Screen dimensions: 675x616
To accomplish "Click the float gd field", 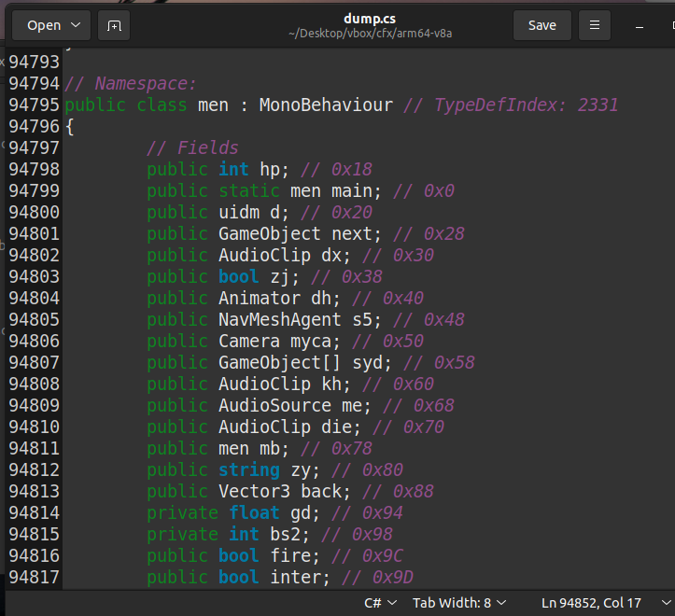I will (x=274, y=513).
